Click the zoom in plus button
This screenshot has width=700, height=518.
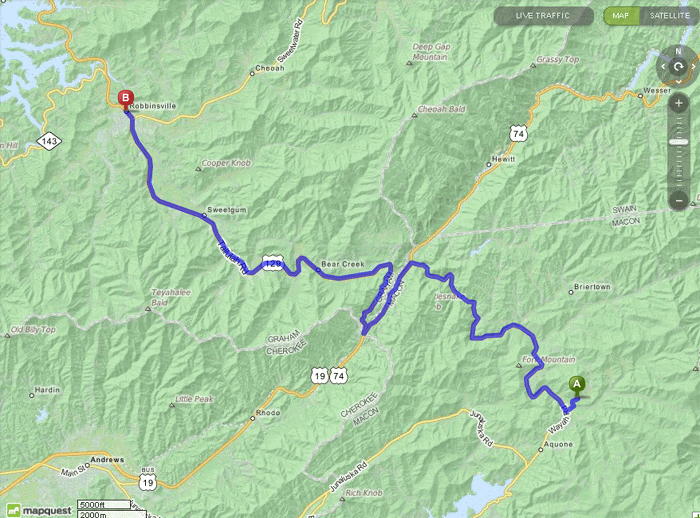pyautogui.click(x=679, y=104)
